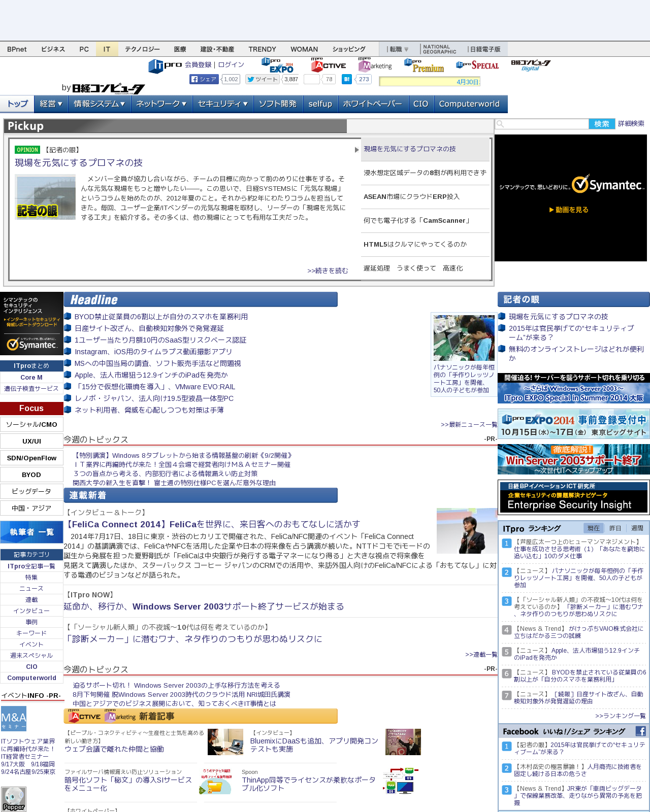Viewport: 650px width, 812px height.
Task: Expand the セキュリティ dropdown menu
Action: [222, 104]
